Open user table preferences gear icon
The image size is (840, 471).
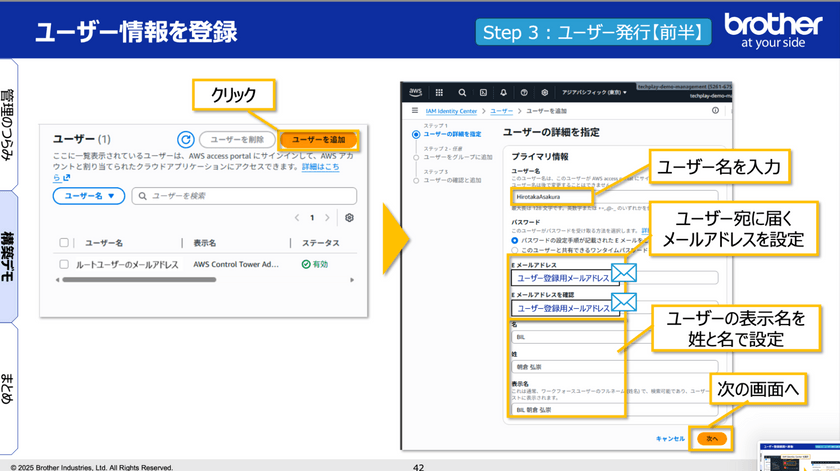[x=349, y=217]
